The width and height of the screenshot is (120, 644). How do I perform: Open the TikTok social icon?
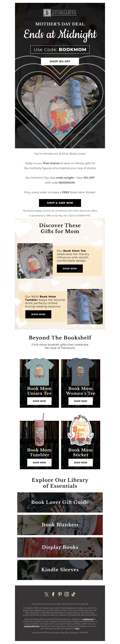(x=73, y=594)
